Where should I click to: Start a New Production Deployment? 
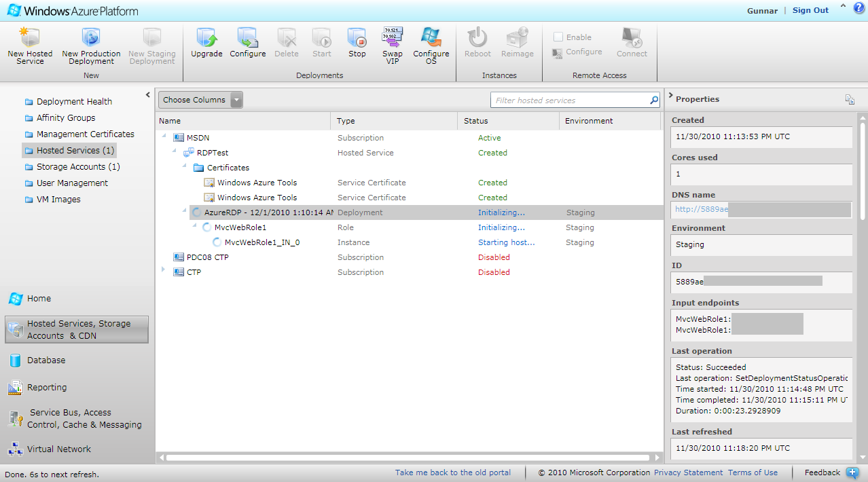(x=91, y=46)
